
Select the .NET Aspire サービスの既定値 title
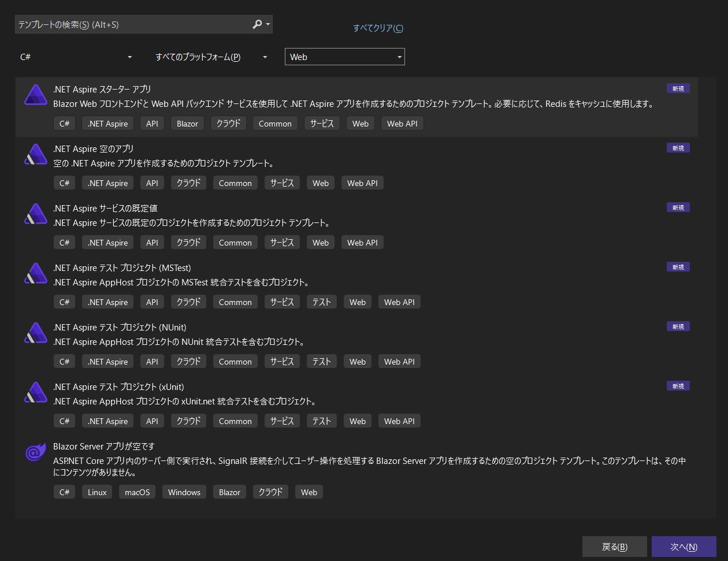pos(105,209)
